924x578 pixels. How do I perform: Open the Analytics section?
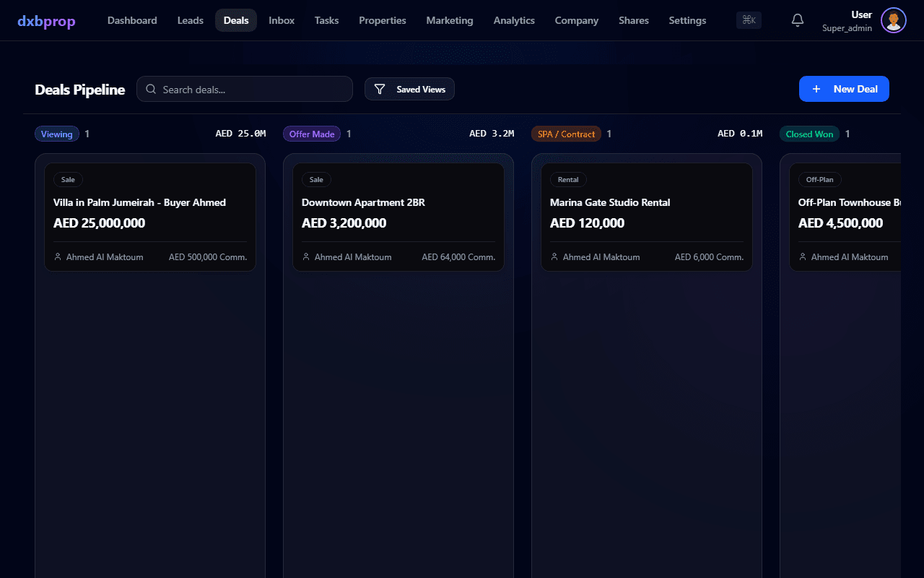point(514,20)
